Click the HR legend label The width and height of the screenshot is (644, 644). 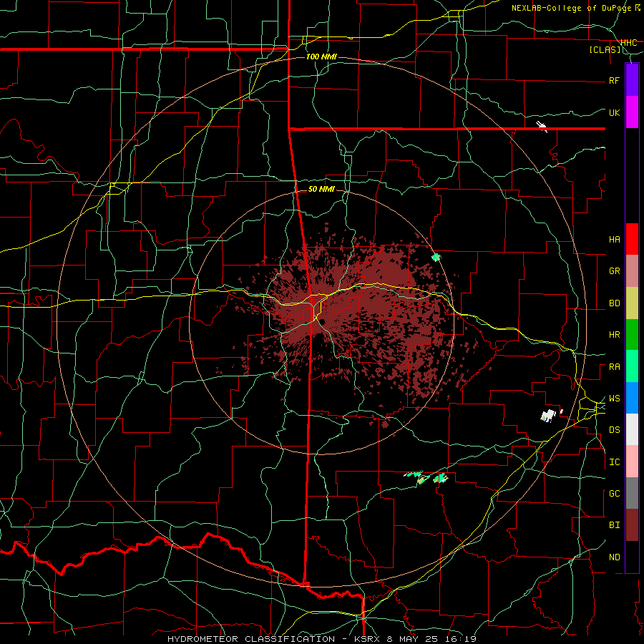tap(614, 335)
